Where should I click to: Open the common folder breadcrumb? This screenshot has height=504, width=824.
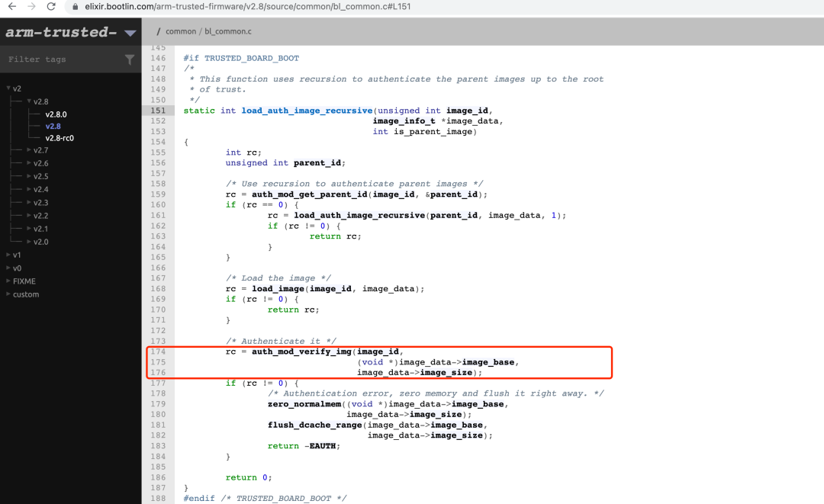click(x=181, y=31)
